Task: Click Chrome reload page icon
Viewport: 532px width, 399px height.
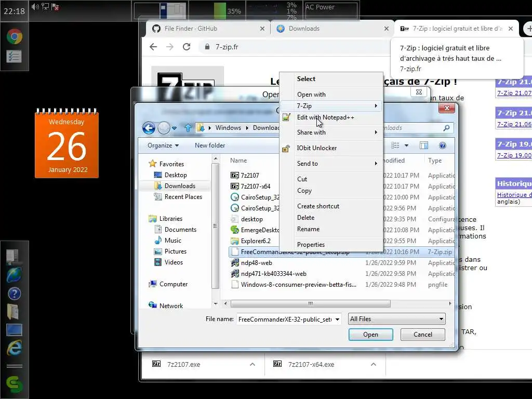Action: [x=187, y=47]
